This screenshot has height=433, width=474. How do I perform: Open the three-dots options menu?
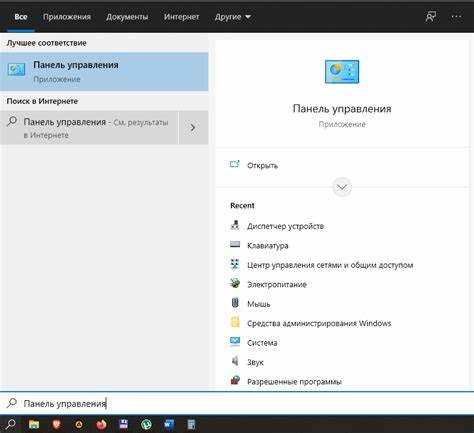456,17
